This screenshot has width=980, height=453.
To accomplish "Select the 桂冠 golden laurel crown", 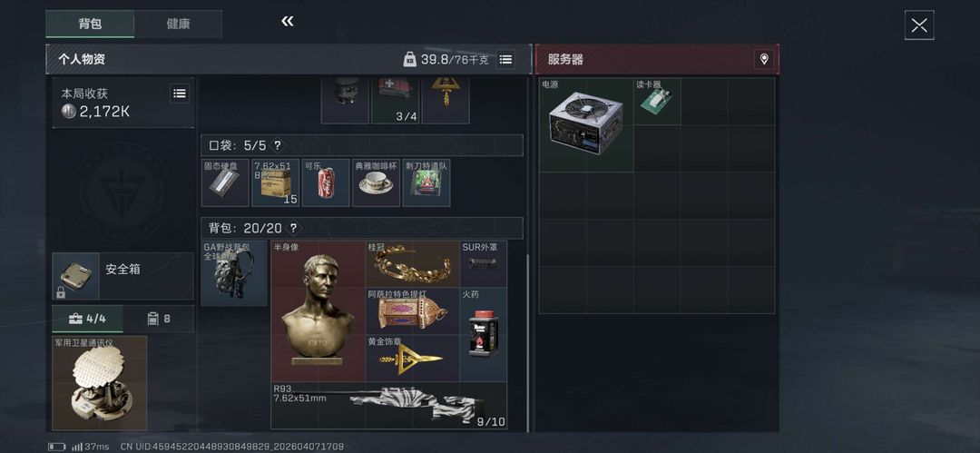I will (413, 264).
